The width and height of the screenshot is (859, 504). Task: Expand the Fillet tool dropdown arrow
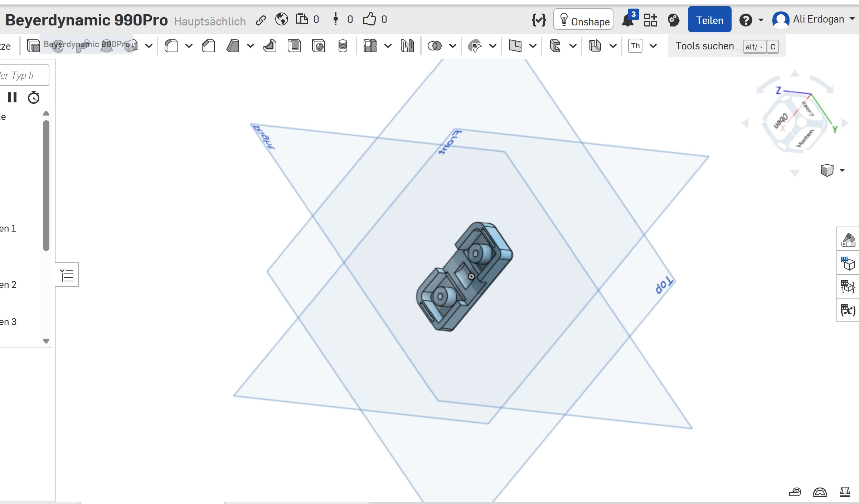(189, 46)
